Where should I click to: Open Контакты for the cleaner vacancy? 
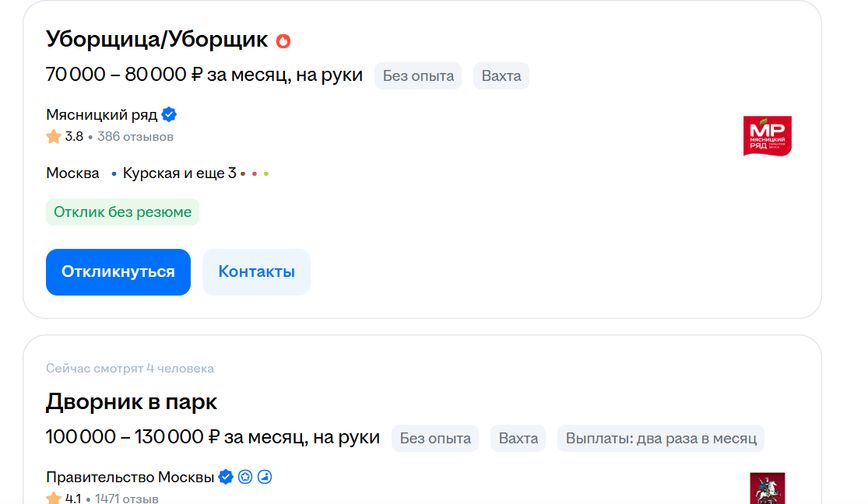[256, 272]
